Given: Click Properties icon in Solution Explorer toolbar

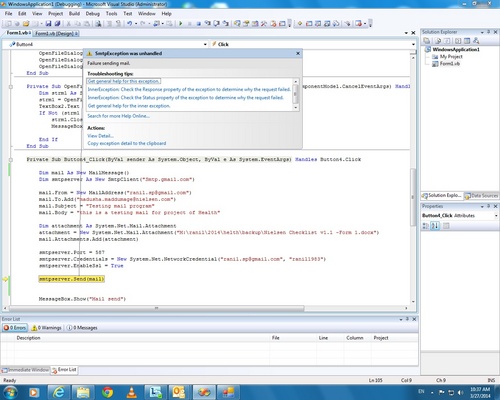Looking at the screenshot, I should point(427,41).
